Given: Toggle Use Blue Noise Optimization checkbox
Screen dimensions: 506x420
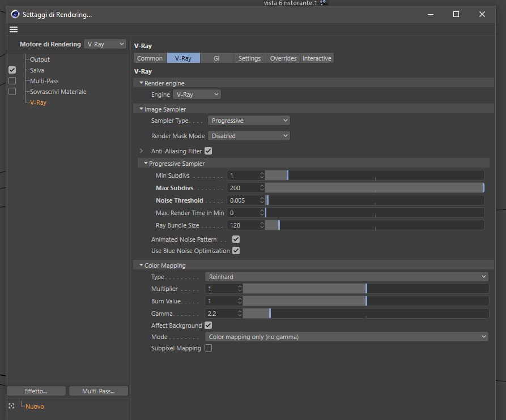Looking at the screenshot, I should [236, 250].
